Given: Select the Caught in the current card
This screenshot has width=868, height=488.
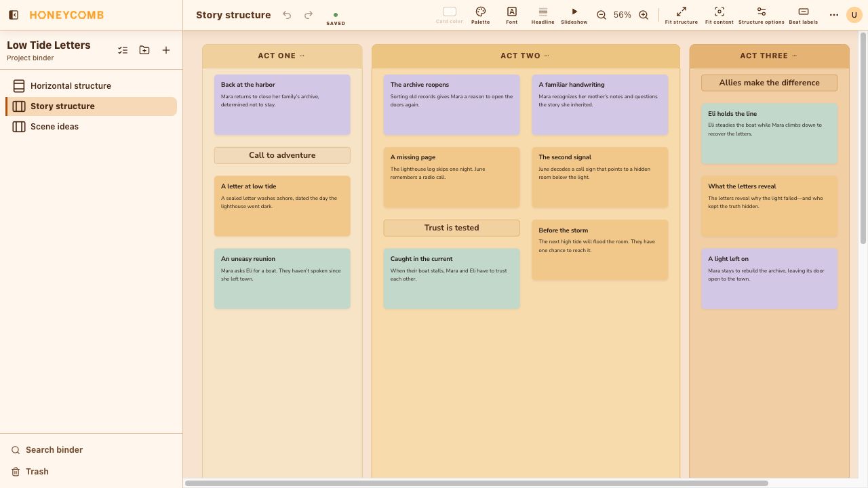Looking at the screenshot, I should pyautogui.click(x=452, y=279).
